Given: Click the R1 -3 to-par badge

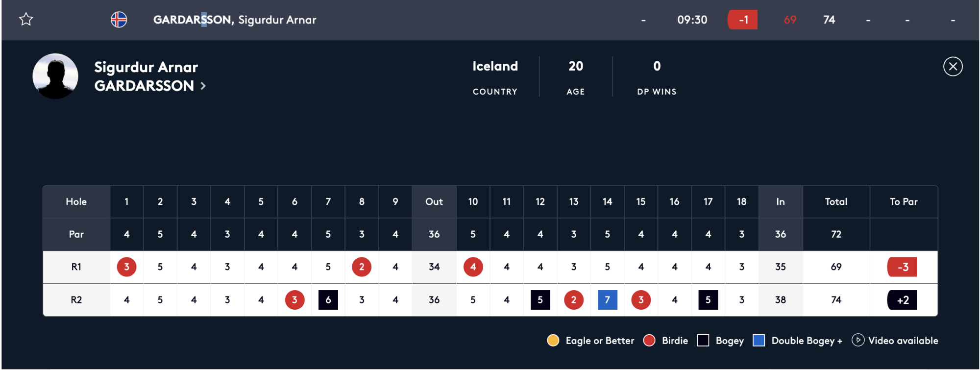Looking at the screenshot, I should 902,267.
